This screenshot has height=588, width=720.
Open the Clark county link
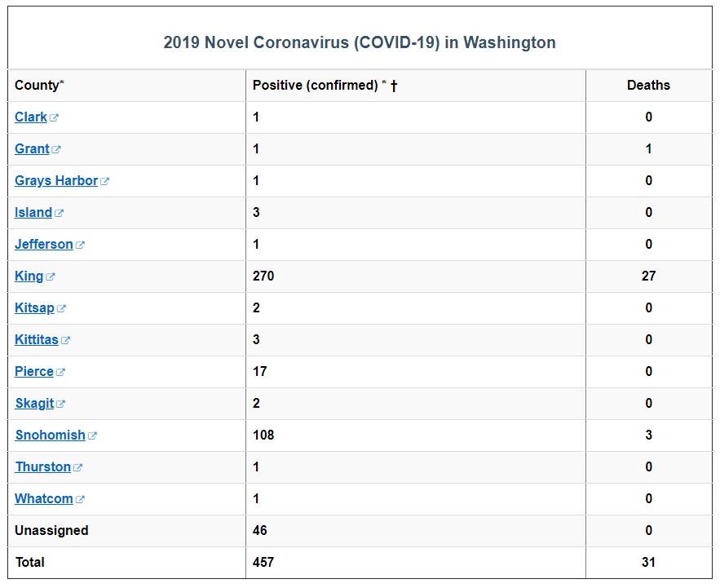(x=30, y=117)
